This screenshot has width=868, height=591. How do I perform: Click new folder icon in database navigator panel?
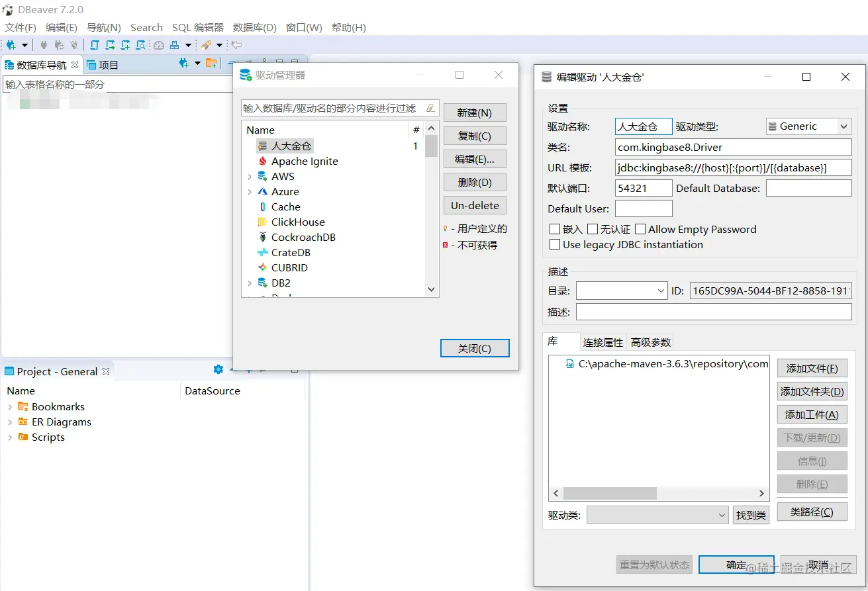[211, 64]
